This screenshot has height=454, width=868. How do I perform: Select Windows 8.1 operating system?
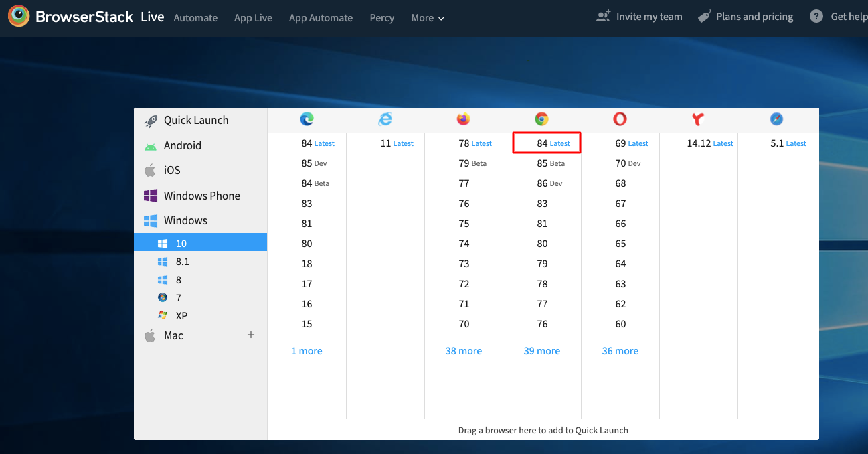183,262
